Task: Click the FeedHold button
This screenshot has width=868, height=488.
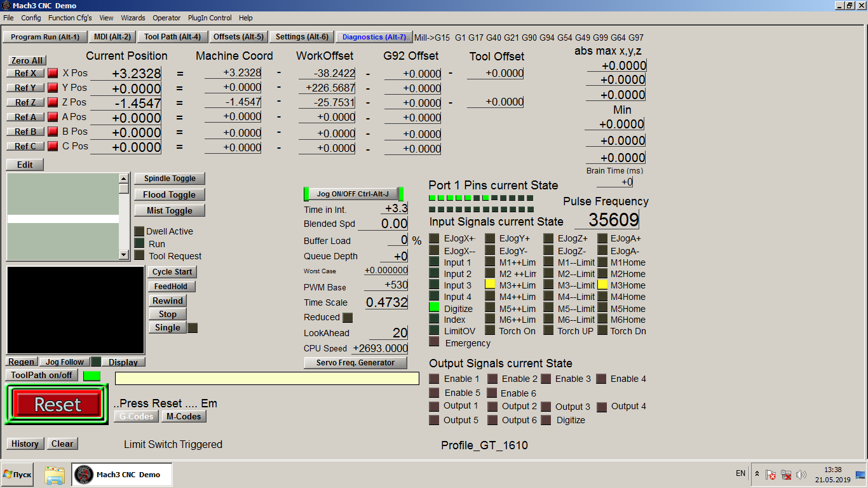Action: (171, 287)
